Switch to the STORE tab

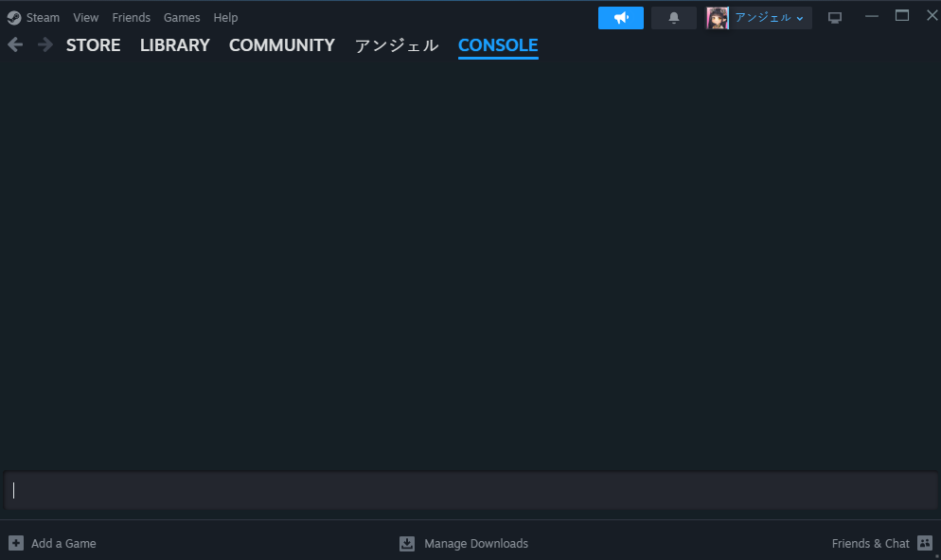point(93,45)
